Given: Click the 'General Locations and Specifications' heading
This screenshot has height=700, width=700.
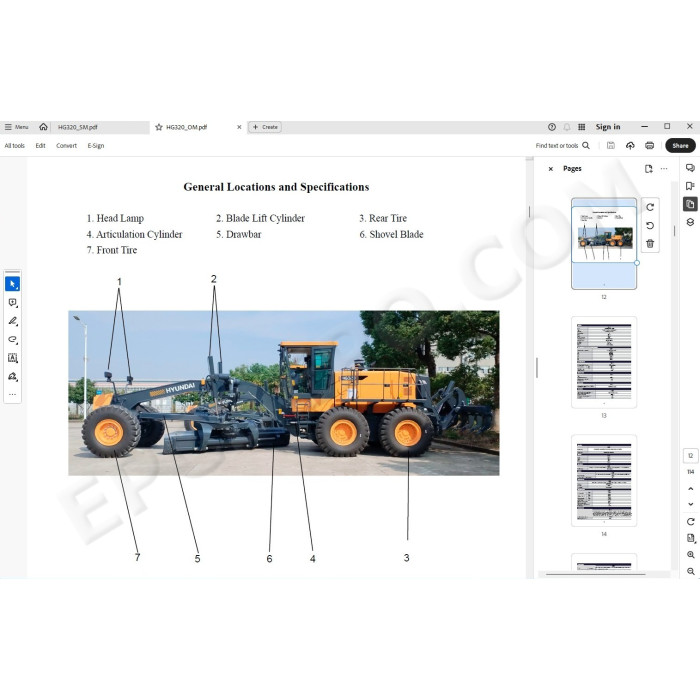Looking at the screenshot, I should click(x=276, y=187).
